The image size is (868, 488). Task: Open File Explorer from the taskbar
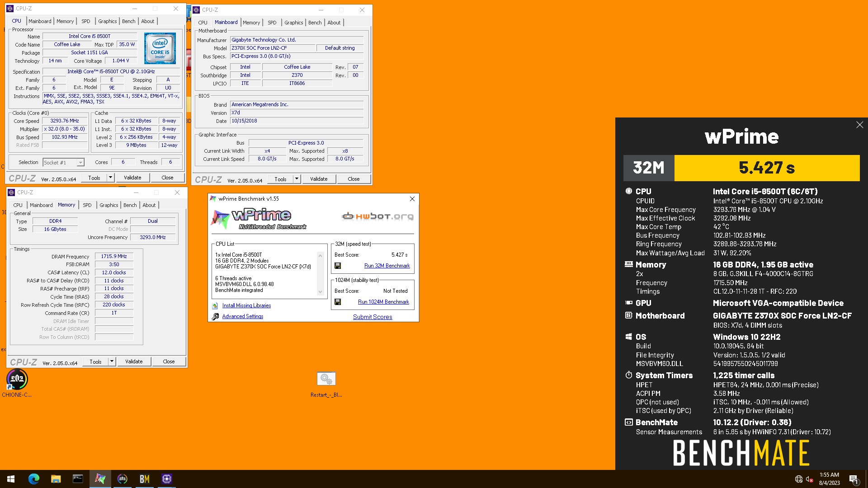coord(56,479)
